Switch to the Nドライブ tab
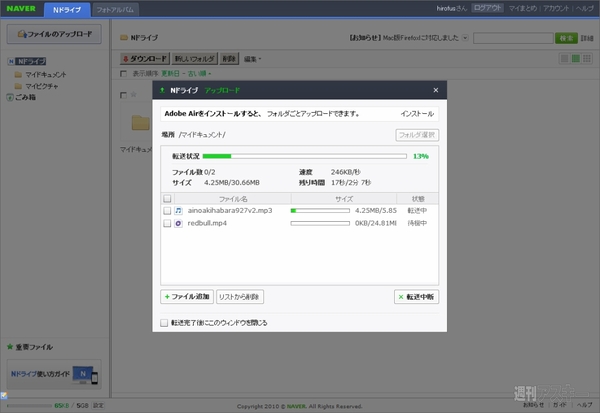This screenshot has width=600, height=413. click(67, 10)
